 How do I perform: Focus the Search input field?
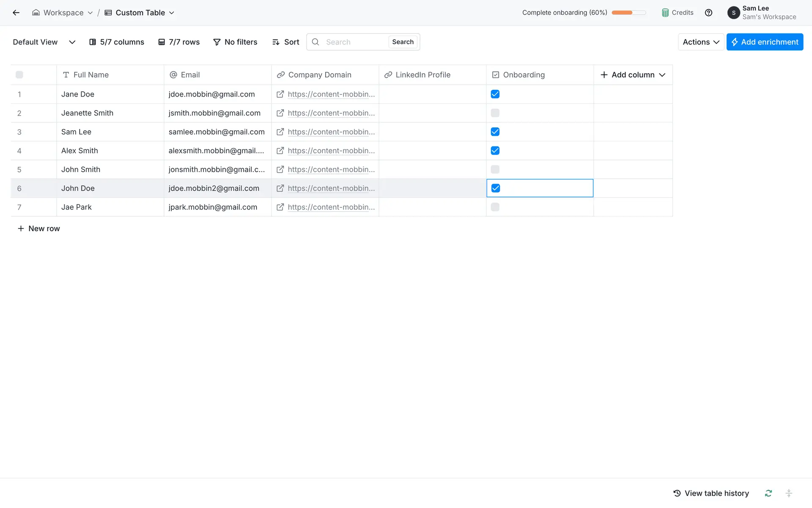(x=354, y=42)
